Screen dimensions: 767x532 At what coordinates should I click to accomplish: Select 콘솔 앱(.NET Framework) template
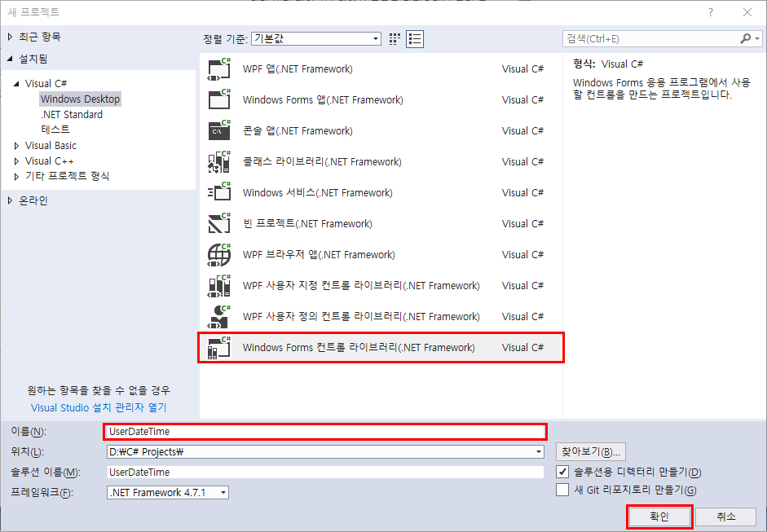[381, 130]
